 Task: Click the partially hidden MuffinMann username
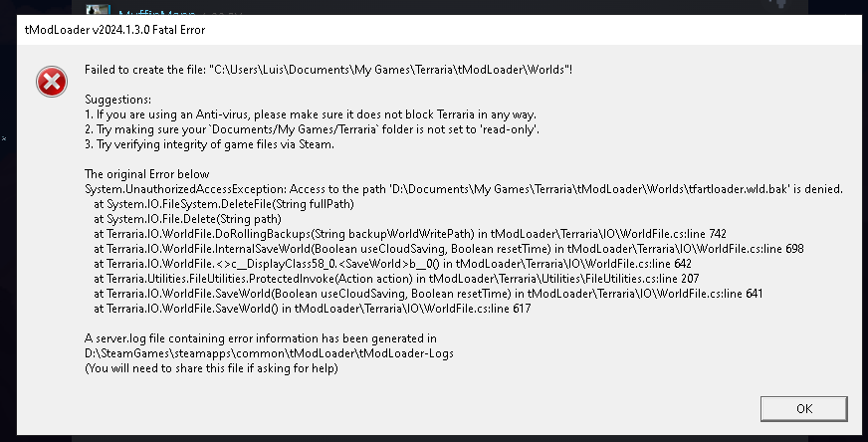[x=156, y=12]
